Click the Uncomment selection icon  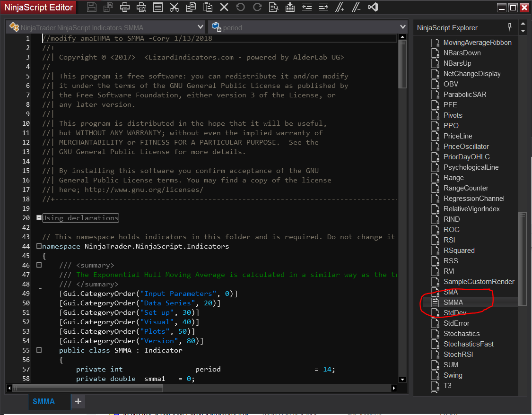356,7
